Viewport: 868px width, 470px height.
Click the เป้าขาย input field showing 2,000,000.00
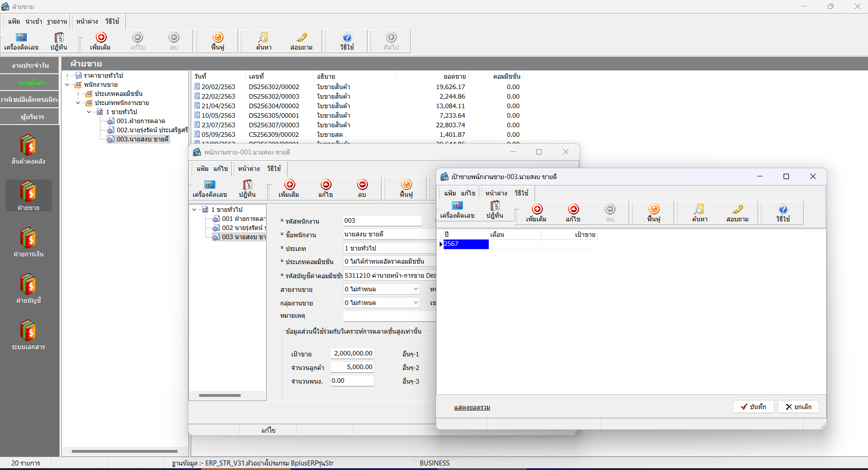(x=352, y=354)
